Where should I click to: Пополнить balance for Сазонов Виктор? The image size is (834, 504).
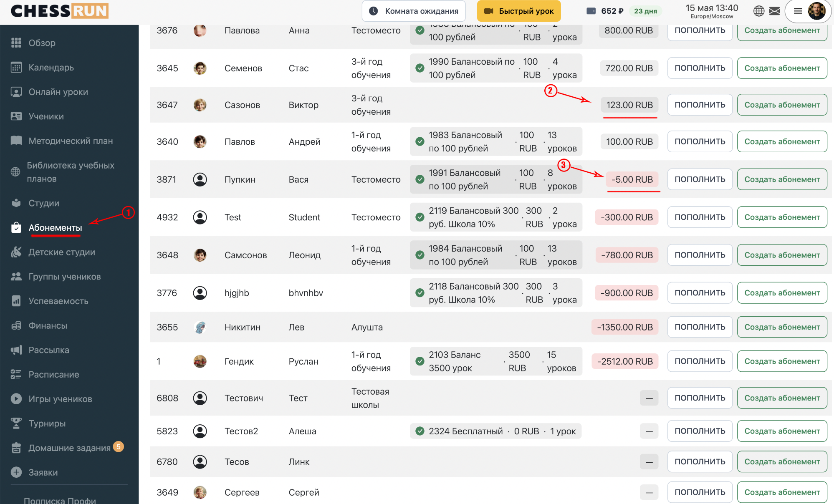(700, 105)
